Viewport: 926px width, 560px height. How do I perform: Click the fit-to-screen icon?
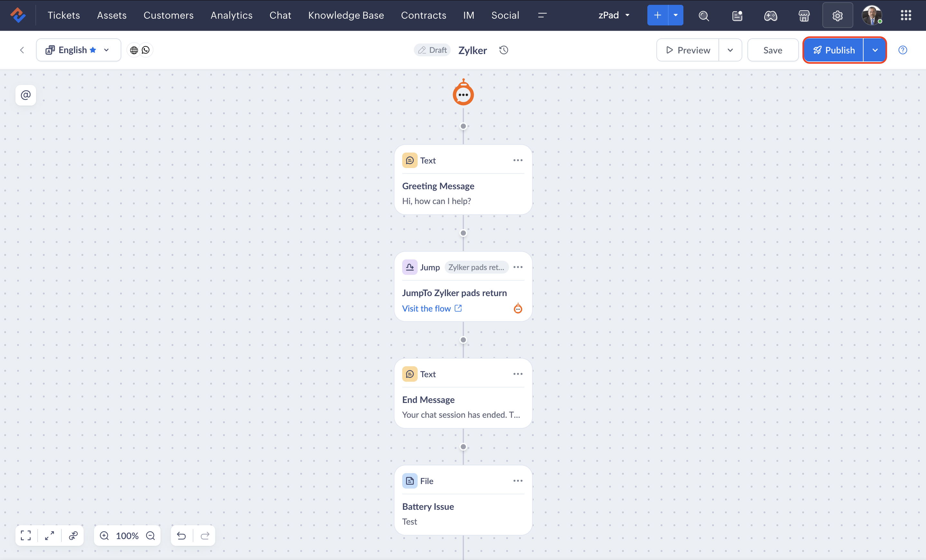coord(25,535)
